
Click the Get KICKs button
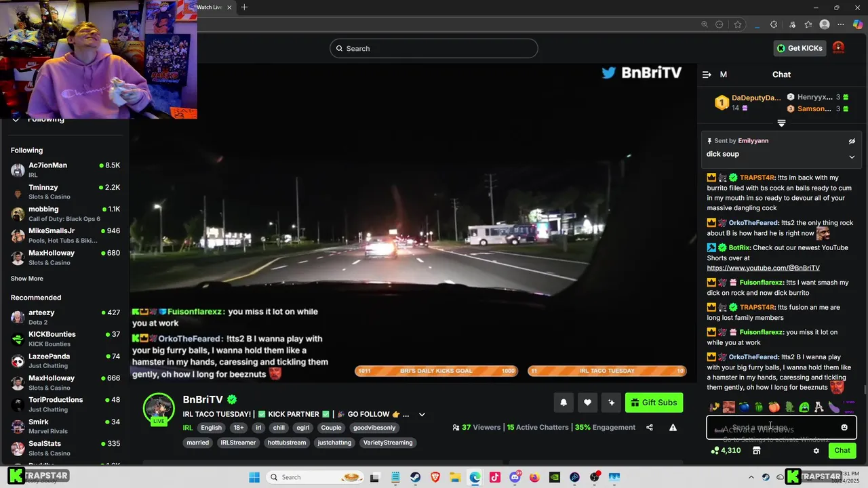pyautogui.click(x=800, y=48)
